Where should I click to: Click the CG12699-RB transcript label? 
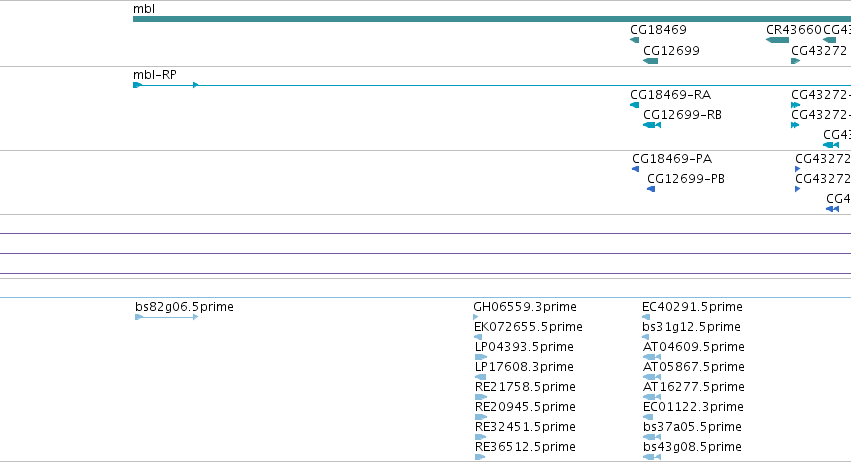click(682, 115)
